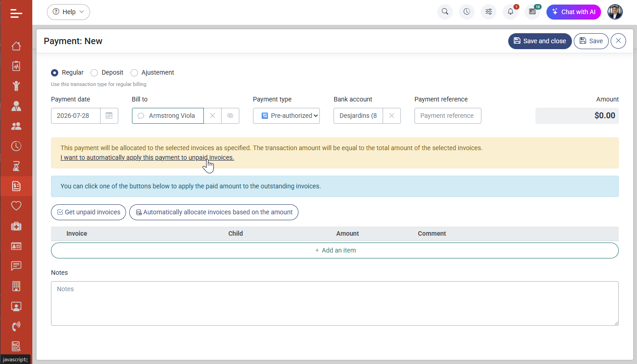Open the heart sidebar icon
Viewport: 637px width, 364px height.
[16, 206]
